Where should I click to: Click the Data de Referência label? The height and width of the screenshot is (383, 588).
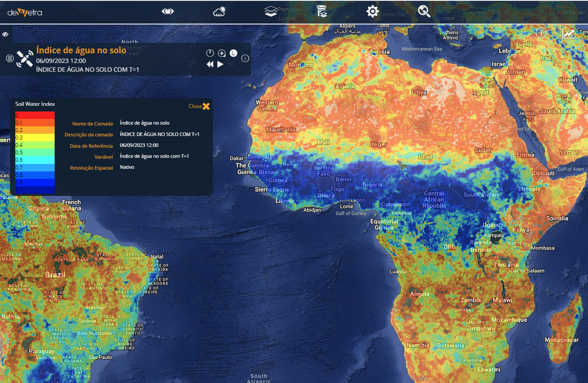point(91,146)
